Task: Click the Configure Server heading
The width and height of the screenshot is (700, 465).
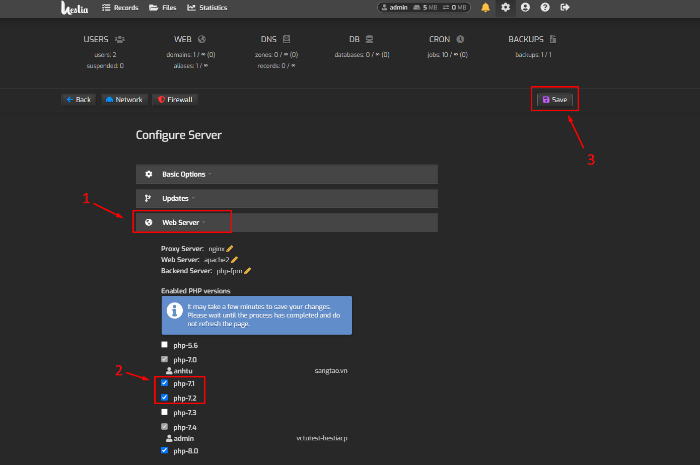Action: tap(179, 135)
